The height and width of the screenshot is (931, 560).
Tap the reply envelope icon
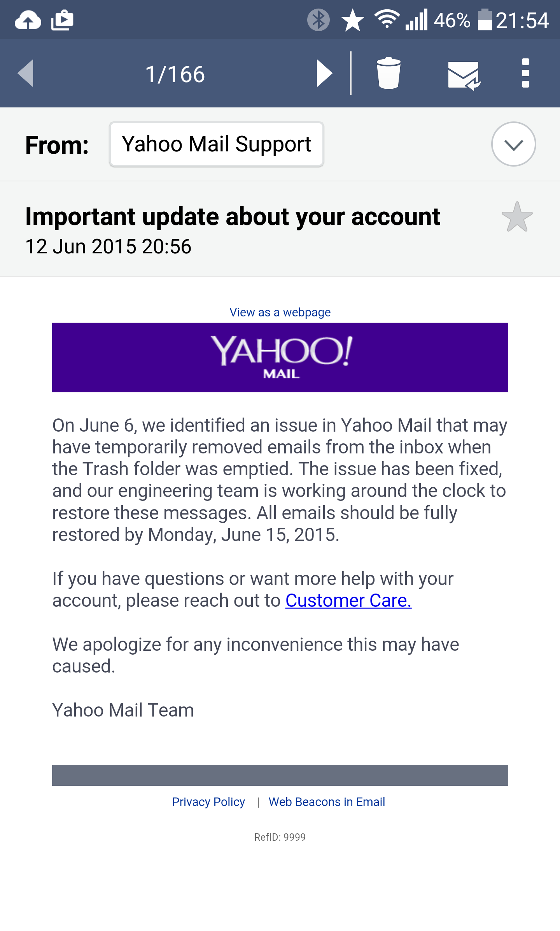pyautogui.click(x=464, y=75)
